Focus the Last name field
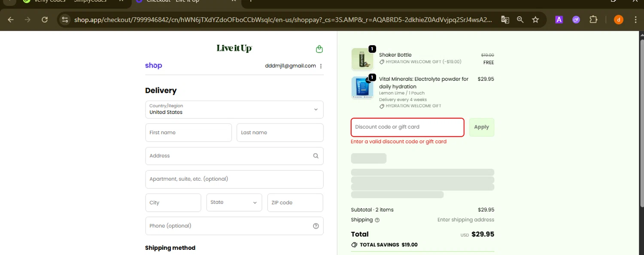 click(x=280, y=132)
